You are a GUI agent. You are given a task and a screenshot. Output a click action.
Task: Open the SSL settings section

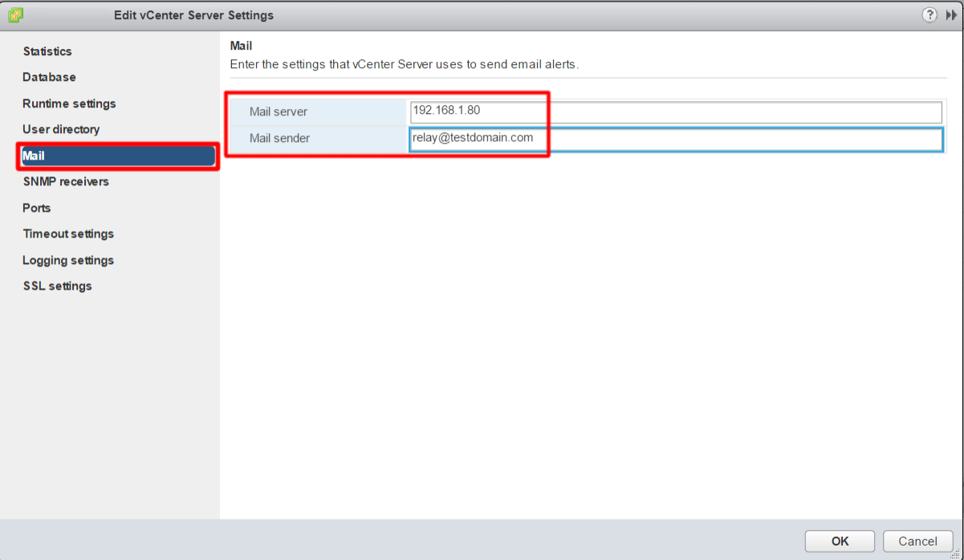pyautogui.click(x=57, y=286)
